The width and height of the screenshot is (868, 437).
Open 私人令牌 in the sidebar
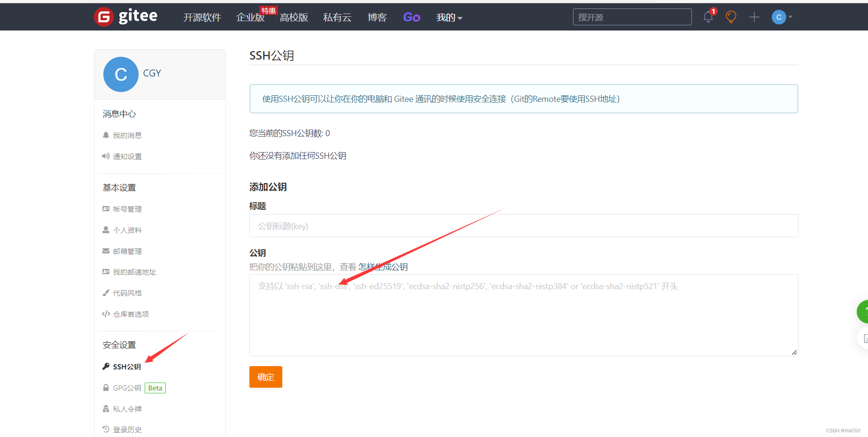coord(127,409)
